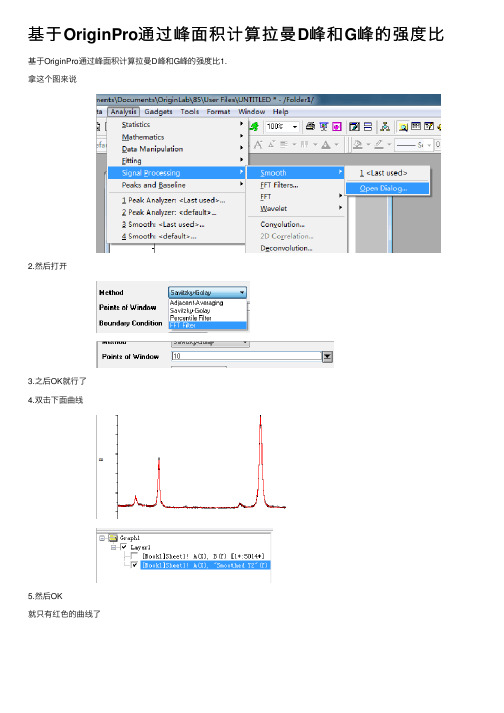Toggle the Layer1 checkbox
The width and height of the screenshot is (504, 713).
pyautogui.click(x=124, y=547)
